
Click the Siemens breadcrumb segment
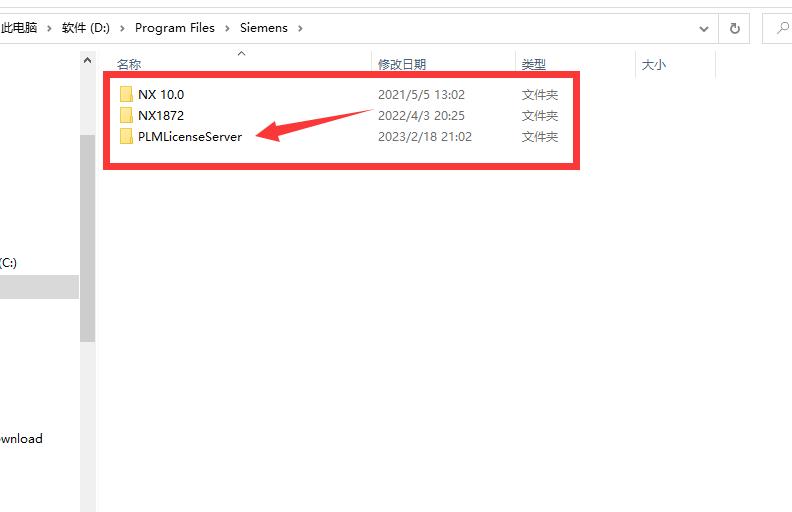point(264,28)
